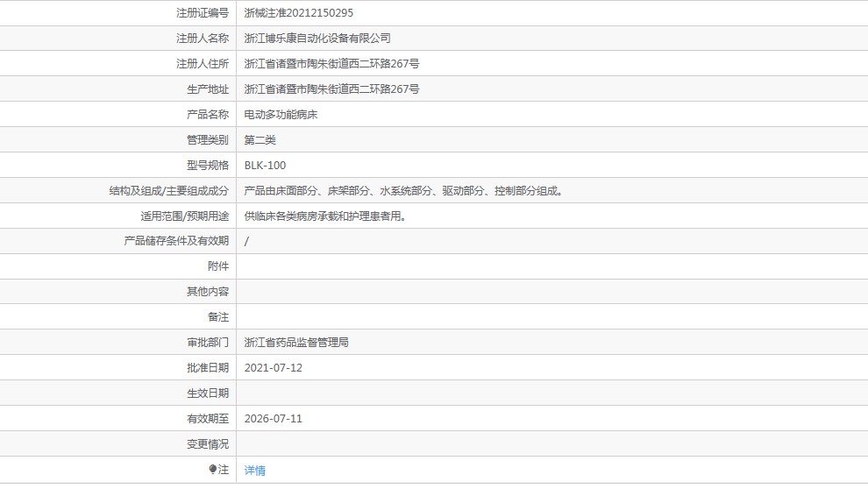Screen dimensions: 868x489
Task: Click the 生产地址 label
Action: pos(208,89)
